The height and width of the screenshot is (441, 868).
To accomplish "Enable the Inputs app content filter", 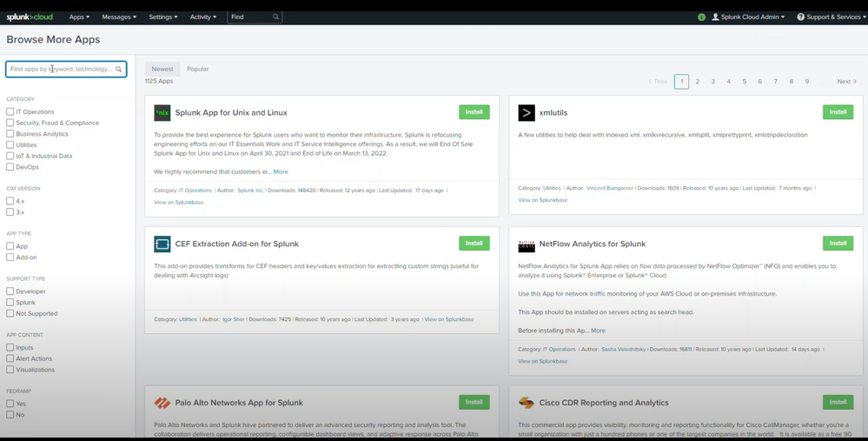I will point(10,347).
